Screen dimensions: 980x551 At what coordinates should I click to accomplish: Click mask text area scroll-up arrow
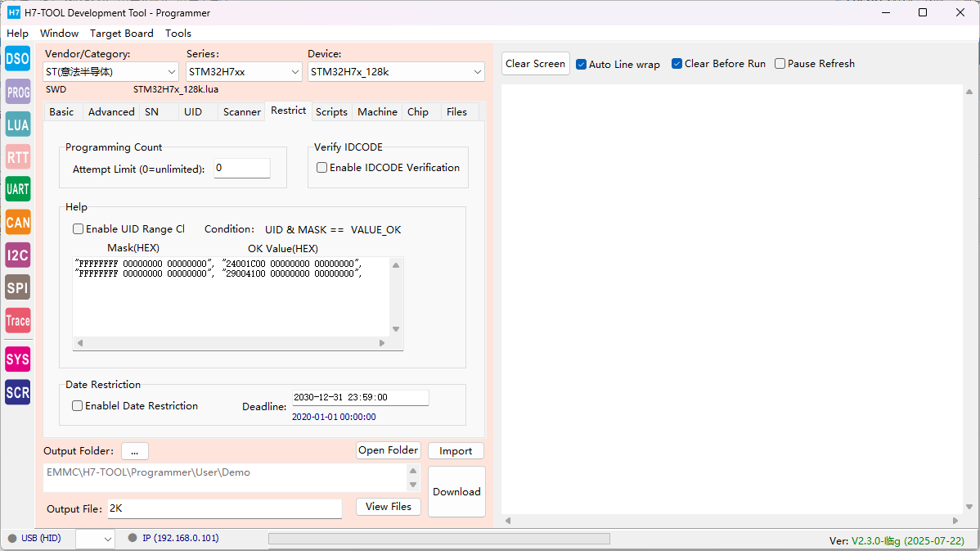pyautogui.click(x=396, y=265)
